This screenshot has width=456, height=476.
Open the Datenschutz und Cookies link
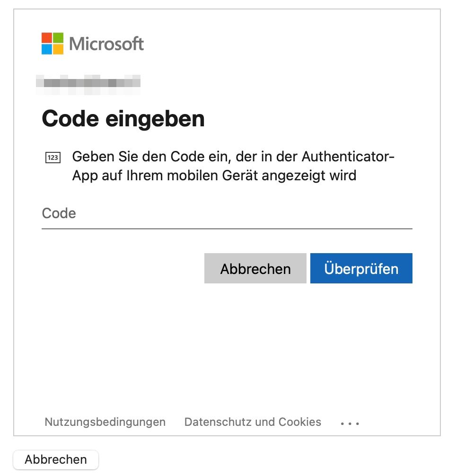point(253,422)
